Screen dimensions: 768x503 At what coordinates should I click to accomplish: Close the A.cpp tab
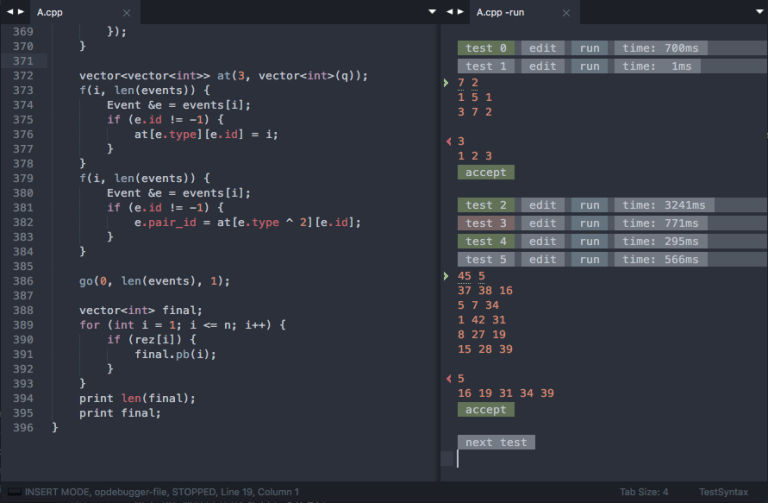click(125, 13)
